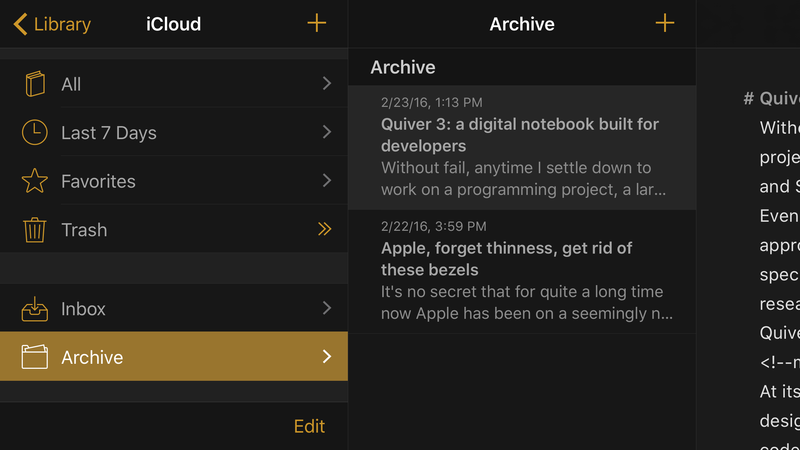
Task: Click the Trash can icon
Action: [x=35, y=230]
